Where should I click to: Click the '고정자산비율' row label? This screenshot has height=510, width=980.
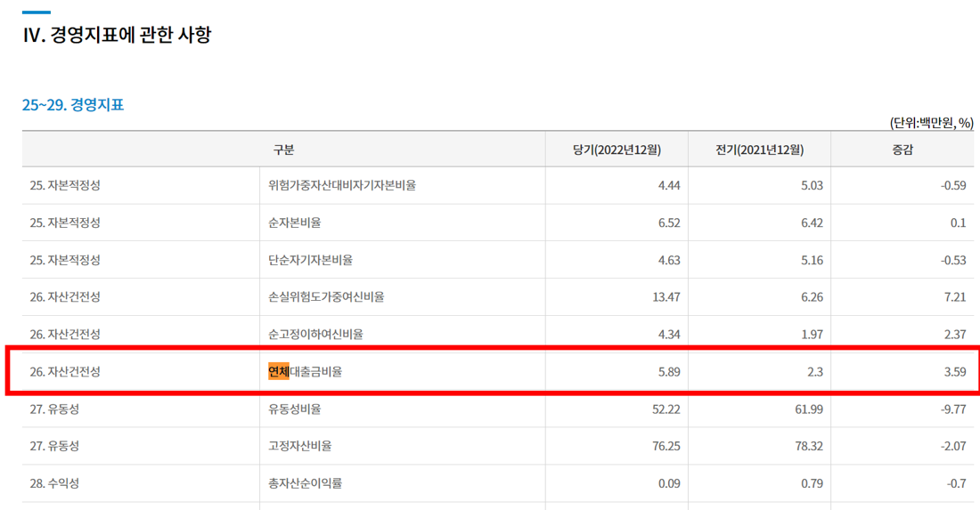tap(300, 446)
